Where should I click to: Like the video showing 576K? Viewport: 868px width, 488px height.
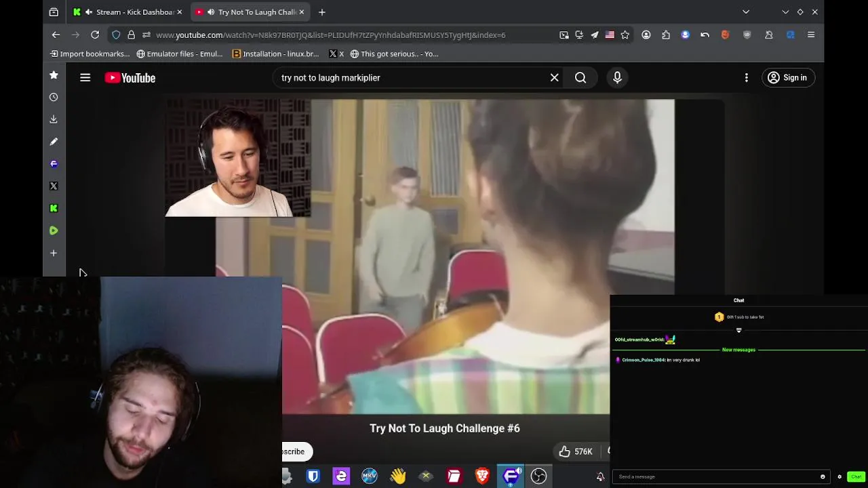coord(576,451)
